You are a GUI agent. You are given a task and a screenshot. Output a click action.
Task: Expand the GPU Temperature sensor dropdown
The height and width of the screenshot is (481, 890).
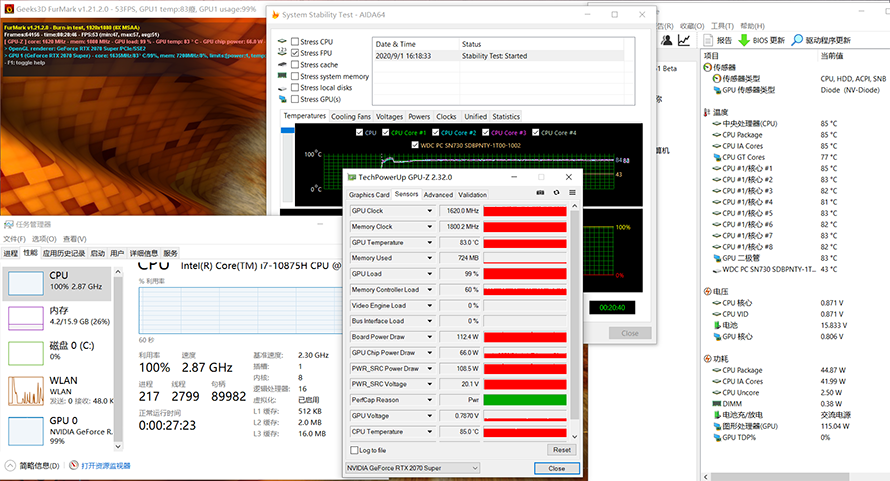pyautogui.click(x=430, y=243)
